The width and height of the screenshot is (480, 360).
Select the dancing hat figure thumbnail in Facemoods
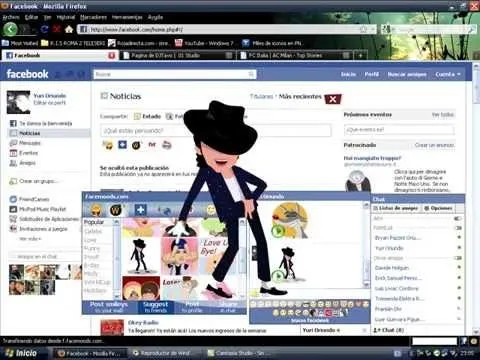point(140,256)
